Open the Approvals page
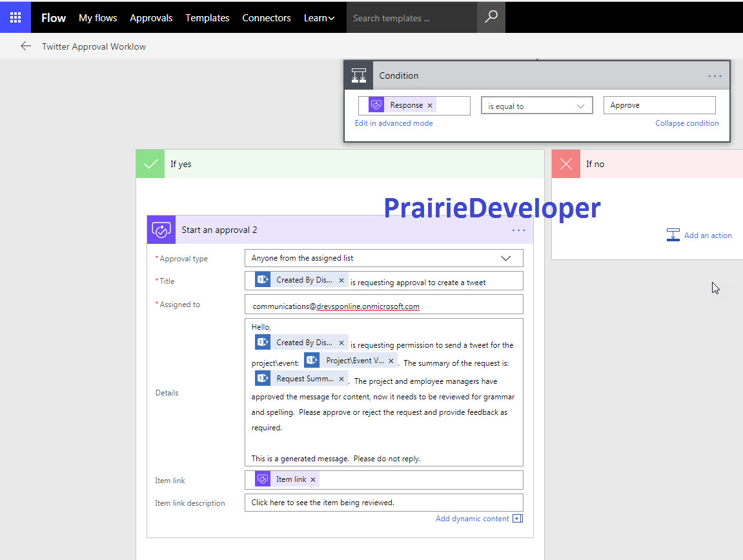This screenshot has height=560, width=743. pos(151,18)
